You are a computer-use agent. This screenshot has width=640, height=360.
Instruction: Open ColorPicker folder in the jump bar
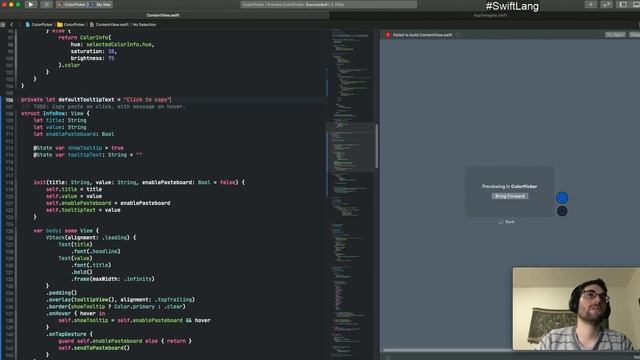[71, 24]
